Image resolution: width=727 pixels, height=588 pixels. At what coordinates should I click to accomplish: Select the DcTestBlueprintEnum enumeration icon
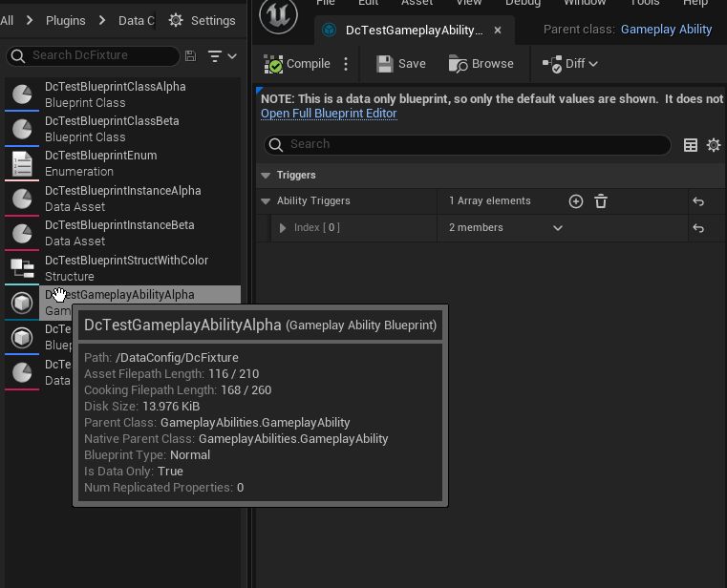pyautogui.click(x=22, y=164)
